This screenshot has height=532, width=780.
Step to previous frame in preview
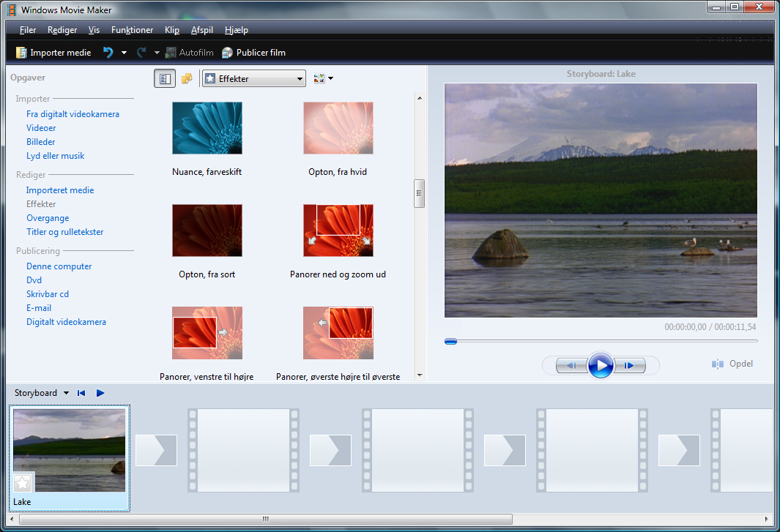572,365
